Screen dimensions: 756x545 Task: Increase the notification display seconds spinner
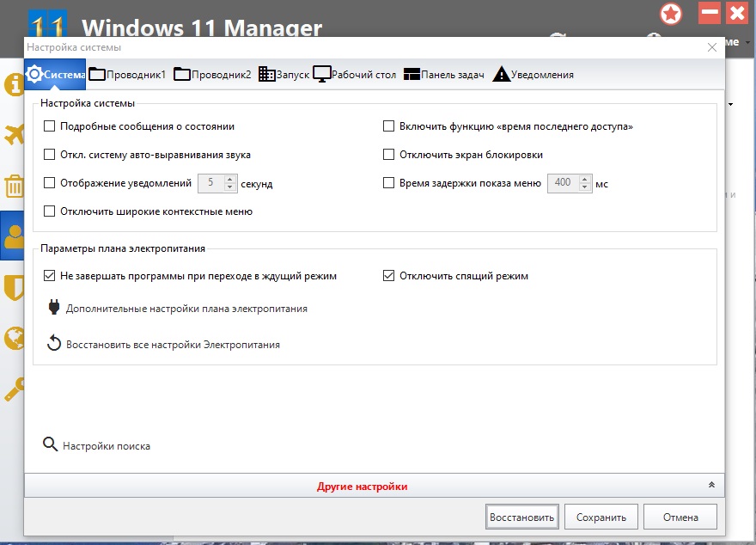click(x=229, y=179)
